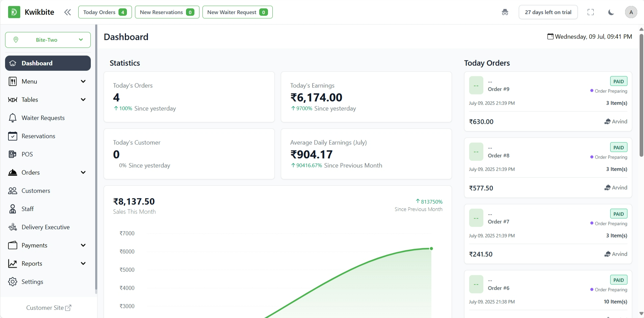Image resolution: width=644 pixels, height=318 pixels.
Task: Click the Kwikbite logo icon
Action: (x=14, y=12)
